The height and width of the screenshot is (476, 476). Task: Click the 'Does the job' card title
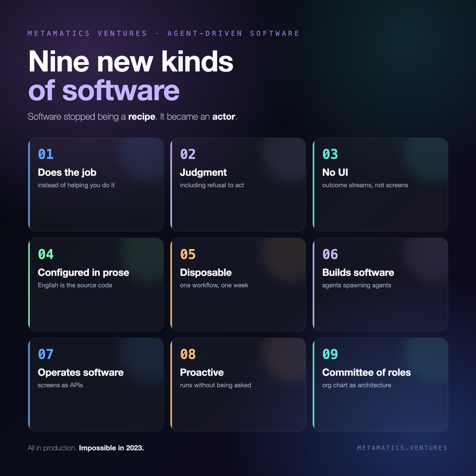tap(67, 173)
